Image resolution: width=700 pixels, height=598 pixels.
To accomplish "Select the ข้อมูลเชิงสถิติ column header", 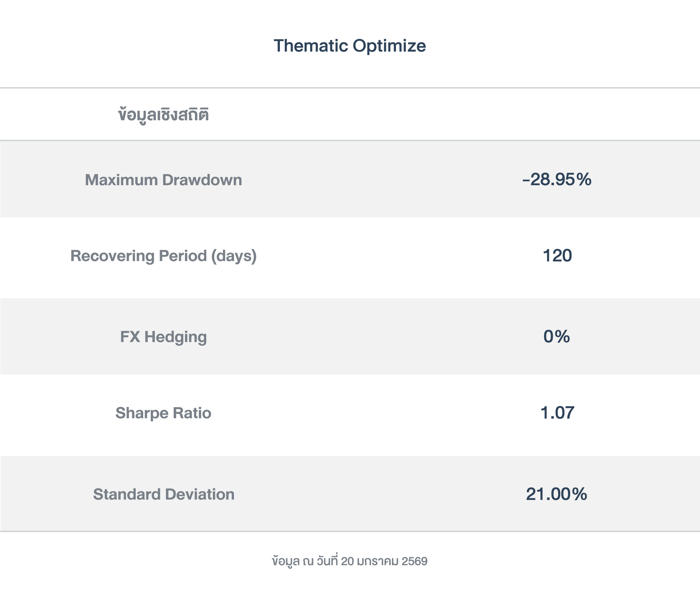I will [163, 115].
